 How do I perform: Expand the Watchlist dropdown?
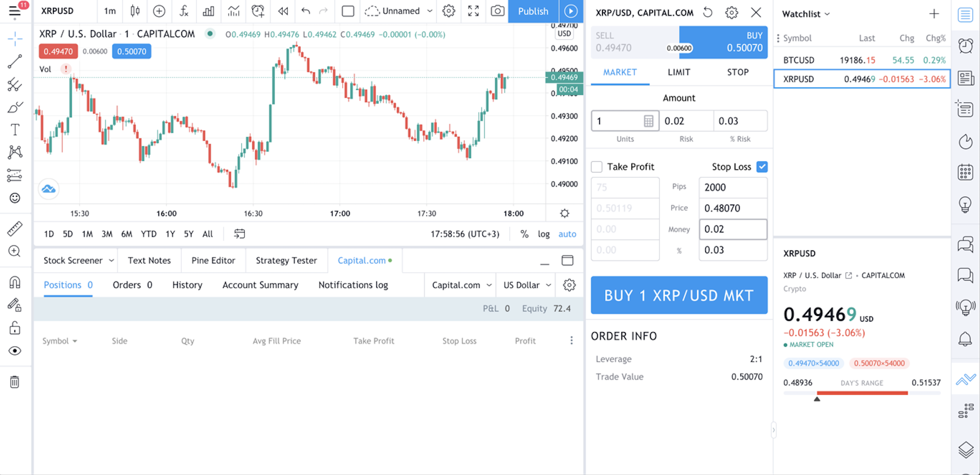click(806, 14)
